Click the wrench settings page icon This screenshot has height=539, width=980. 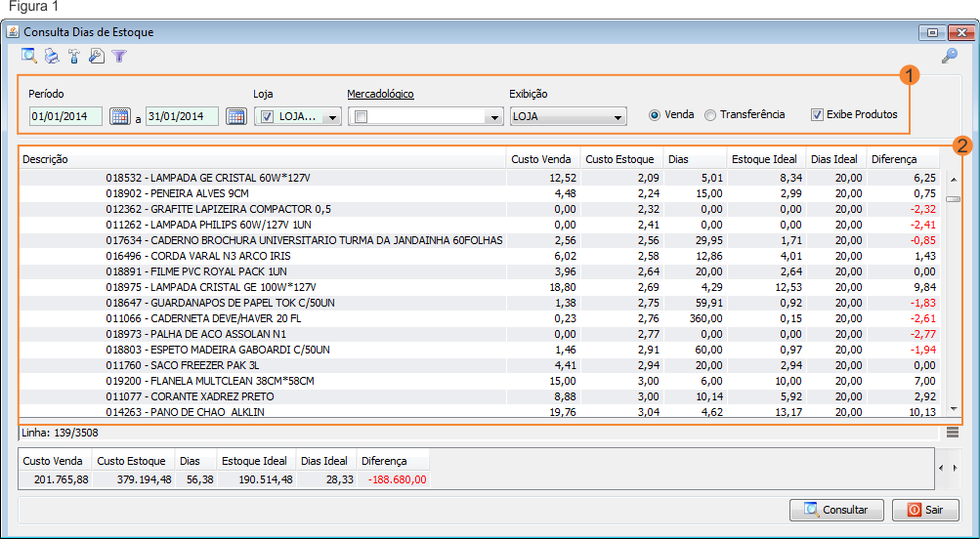97,57
